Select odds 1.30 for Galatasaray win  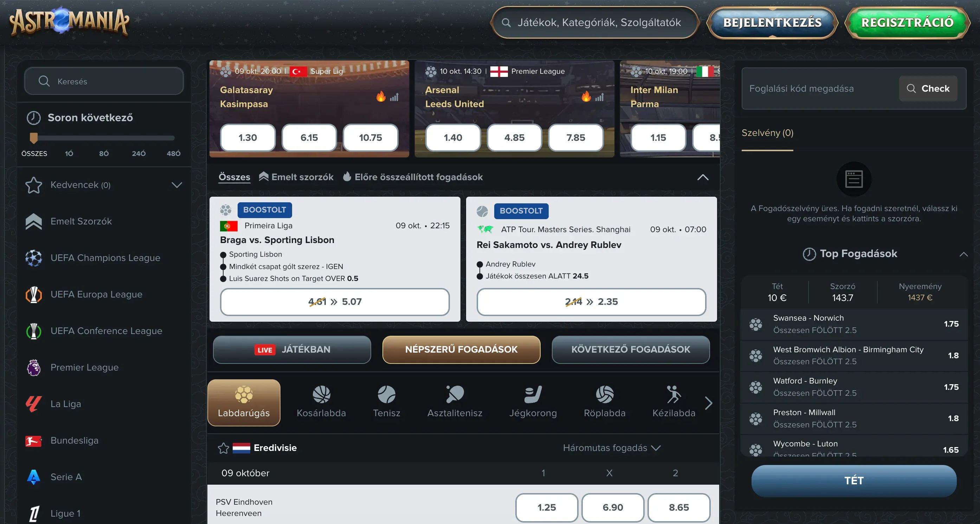pyautogui.click(x=248, y=137)
